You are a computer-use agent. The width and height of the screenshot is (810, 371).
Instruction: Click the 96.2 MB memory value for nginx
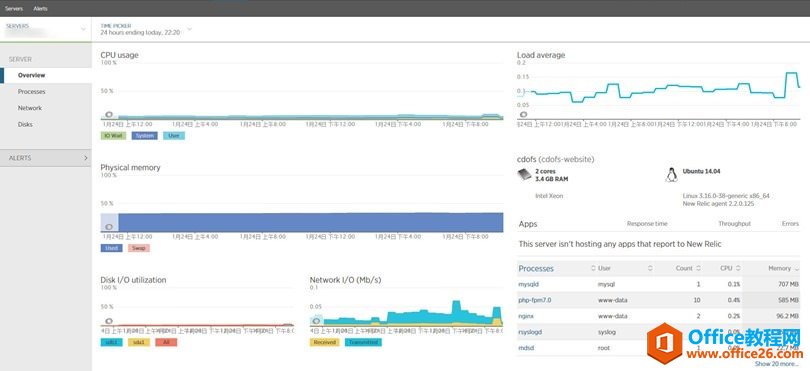pyautogui.click(x=786, y=316)
